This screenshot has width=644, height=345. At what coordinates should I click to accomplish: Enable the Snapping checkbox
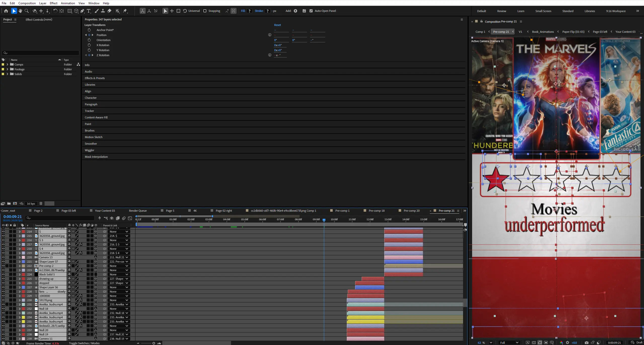(x=205, y=11)
